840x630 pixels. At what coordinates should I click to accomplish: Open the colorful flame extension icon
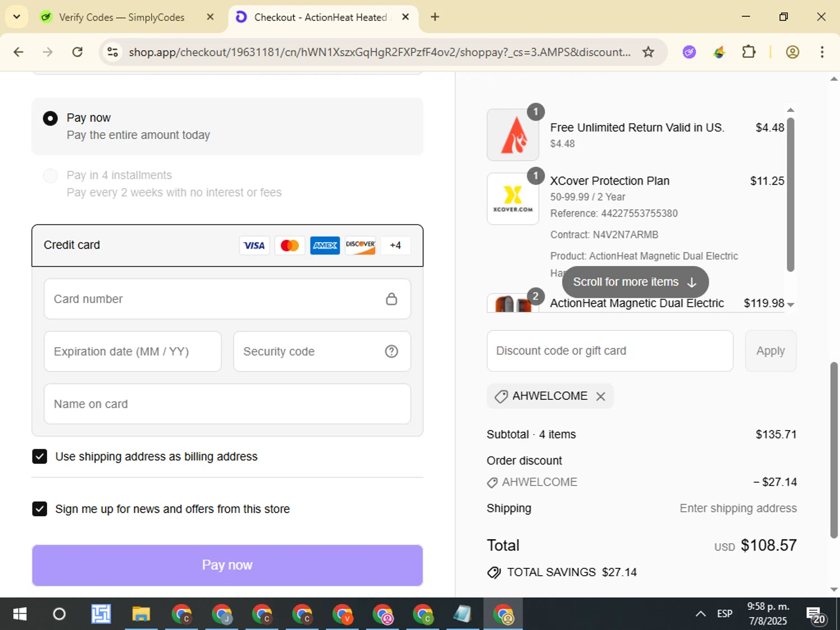[719, 52]
